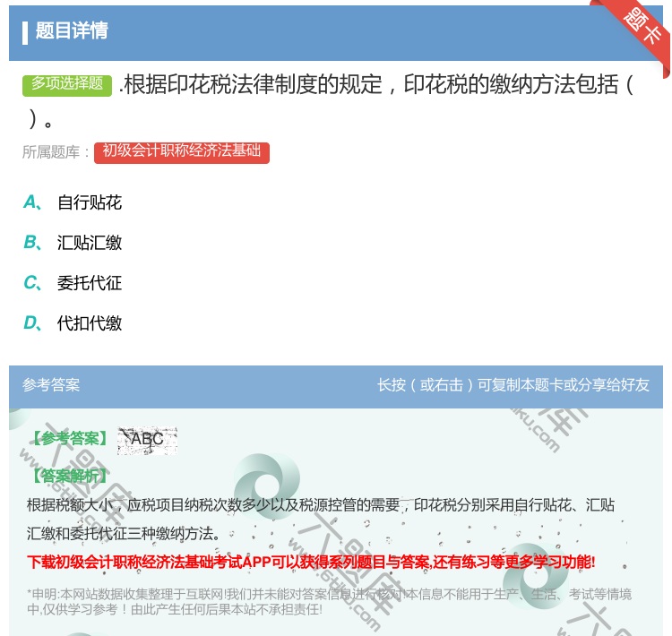The height and width of the screenshot is (636, 672).
Task: Select option D 代扣代缴
Action: coord(73,323)
